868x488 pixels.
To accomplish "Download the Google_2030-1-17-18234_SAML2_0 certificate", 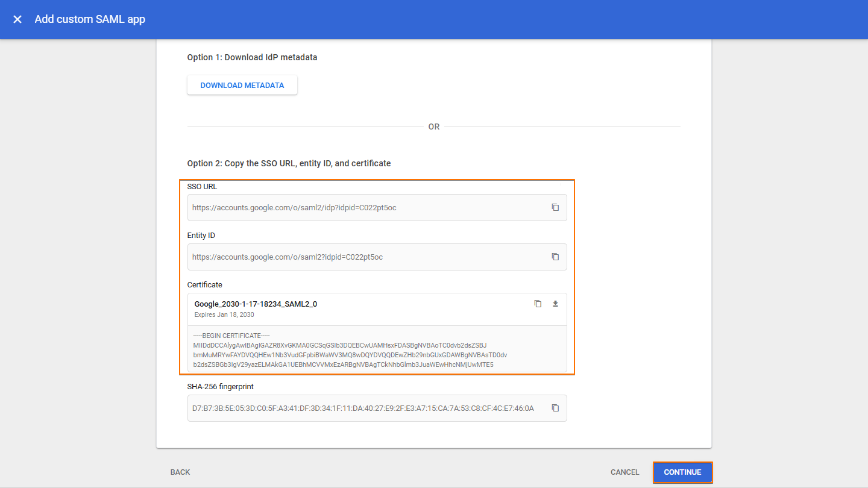I will [555, 304].
